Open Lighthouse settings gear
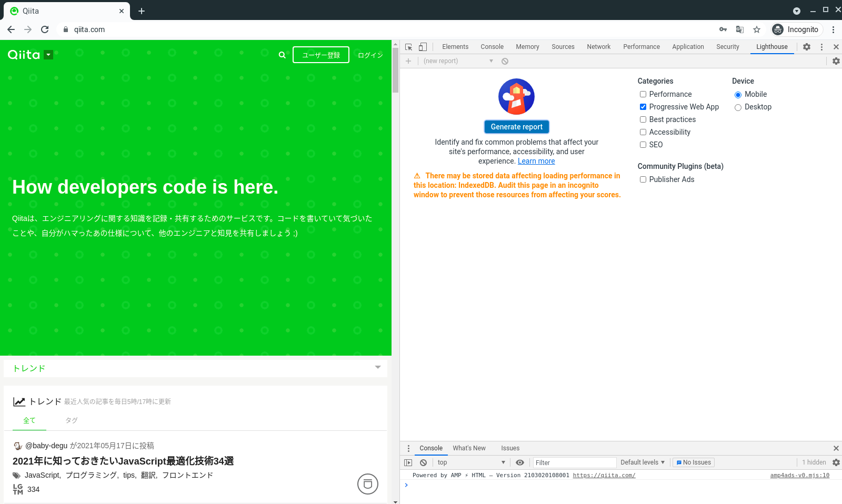This screenshot has width=842, height=504. pos(836,61)
